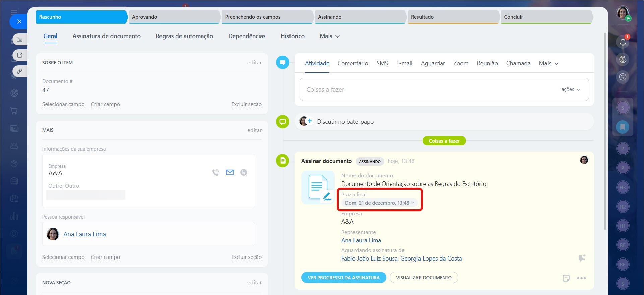Open the ações dropdown menu

571,89
